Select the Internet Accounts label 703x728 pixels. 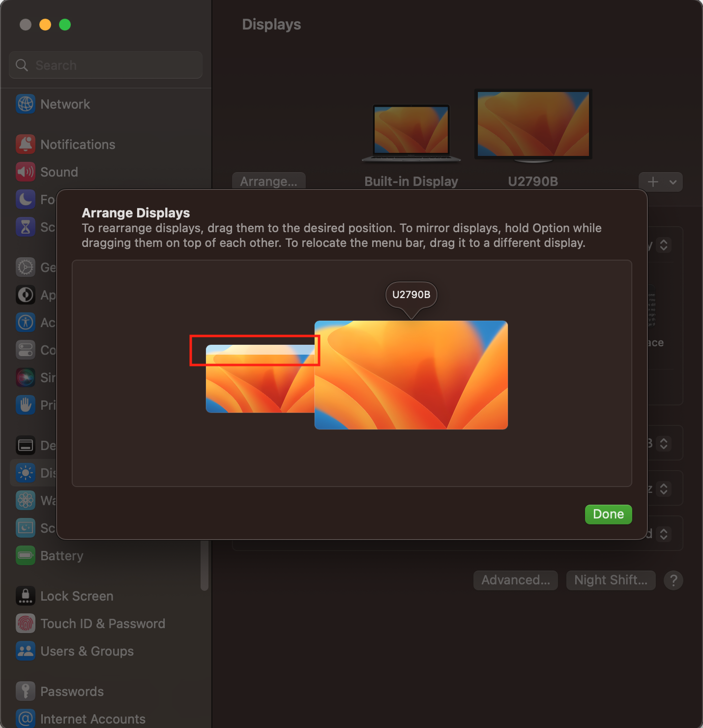point(93,719)
